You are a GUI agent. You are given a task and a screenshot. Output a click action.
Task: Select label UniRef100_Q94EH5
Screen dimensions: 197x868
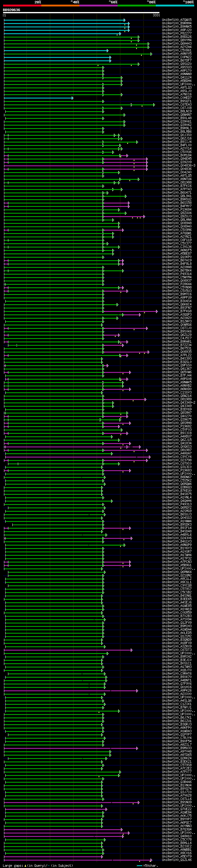(177, 159)
